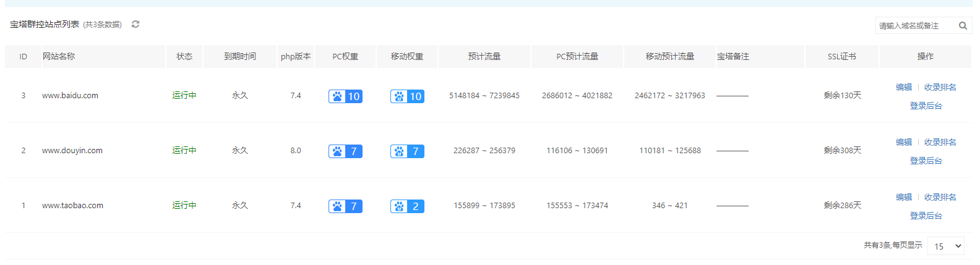Click 登录后台 for www.douyin.com
The width and height of the screenshot is (980, 265).
(926, 161)
